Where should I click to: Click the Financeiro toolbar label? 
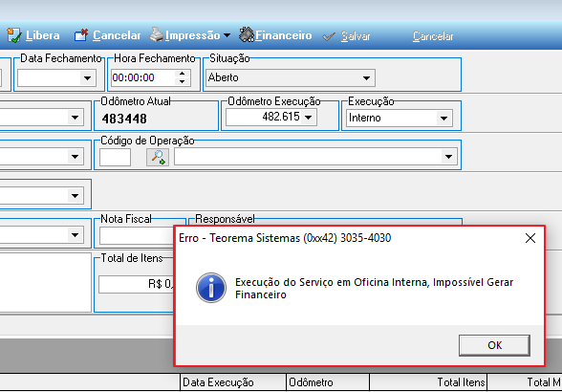(x=284, y=35)
